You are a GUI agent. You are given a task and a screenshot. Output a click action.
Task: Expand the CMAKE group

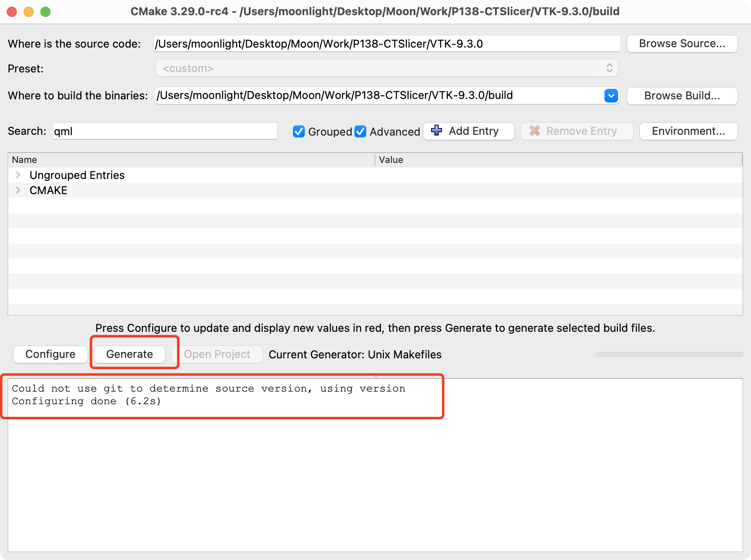(18, 190)
